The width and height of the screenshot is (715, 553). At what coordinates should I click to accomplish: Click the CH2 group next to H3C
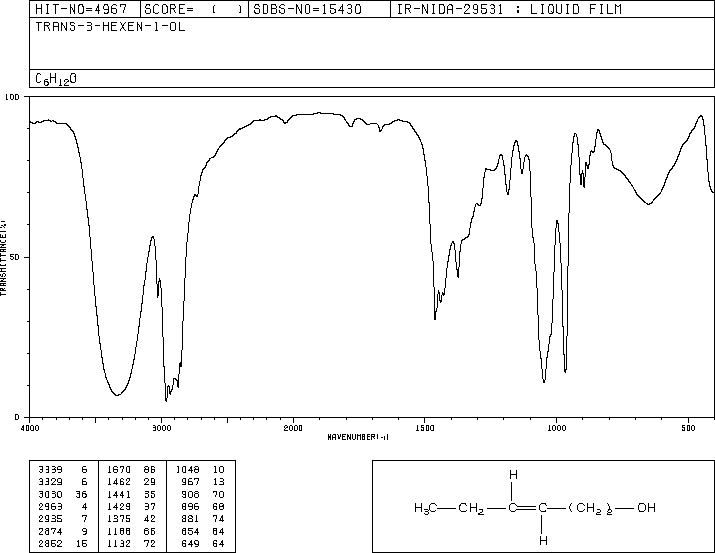pyautogui.click(x=471, y=508)
